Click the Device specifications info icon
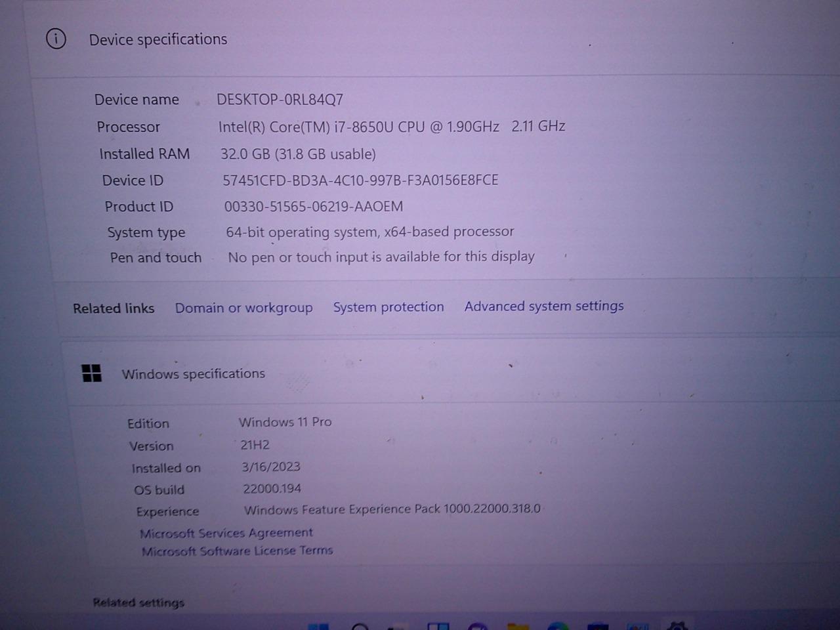Image resolution: width=840 pixels, height=630 pixels. coord(56,39)
